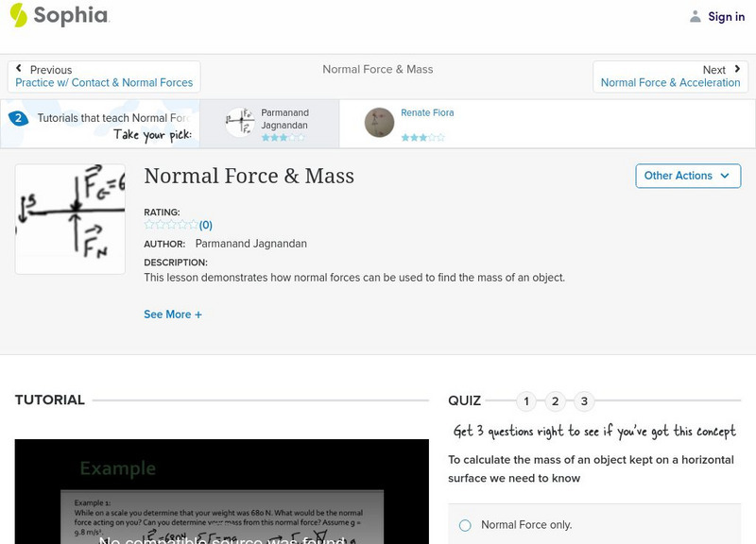The width and height of the screenshot is (756, 544).
Task: Open the Sophia logo home link
Action: click(x=60, y=15)
